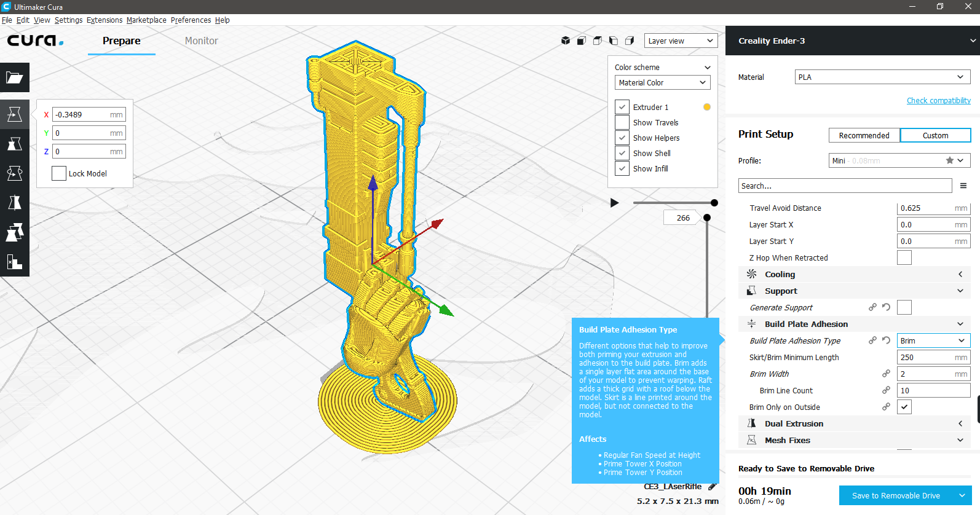This screenshot has width=980, height=515.
Task: Switch to top camera view icon
Action: 598,41
